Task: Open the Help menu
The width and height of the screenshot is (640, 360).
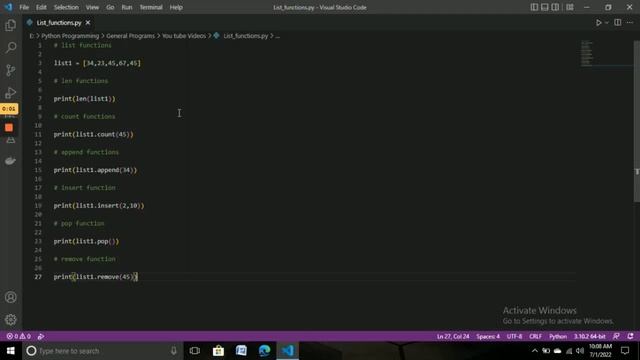Action: (176, 7)
